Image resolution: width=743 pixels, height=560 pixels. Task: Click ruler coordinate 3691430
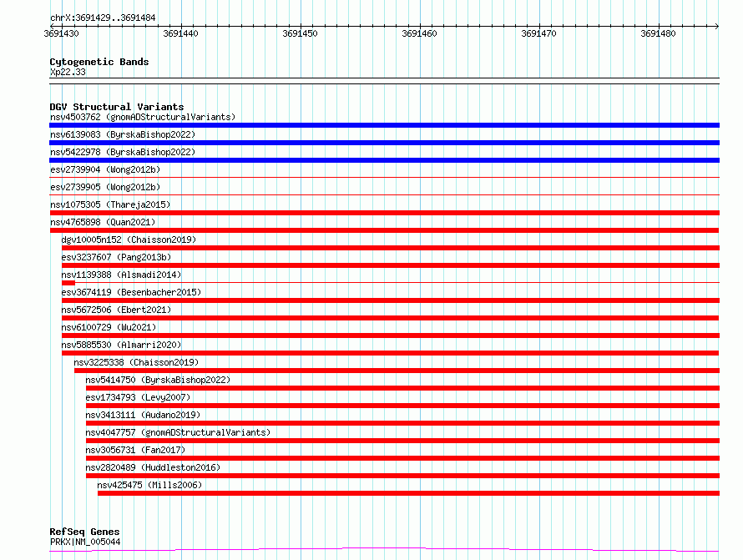61,33
